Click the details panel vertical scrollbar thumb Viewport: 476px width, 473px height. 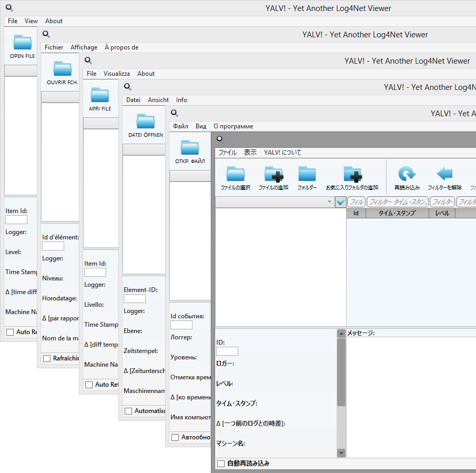pos(341,372)
